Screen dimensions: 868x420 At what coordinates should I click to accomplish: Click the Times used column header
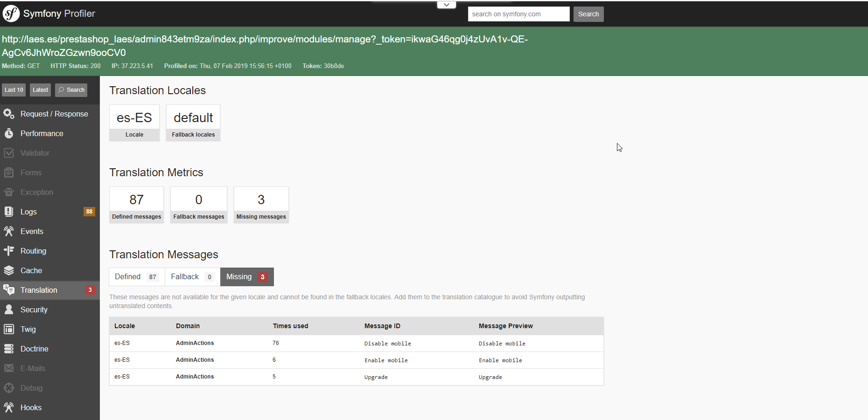point(290,326)
